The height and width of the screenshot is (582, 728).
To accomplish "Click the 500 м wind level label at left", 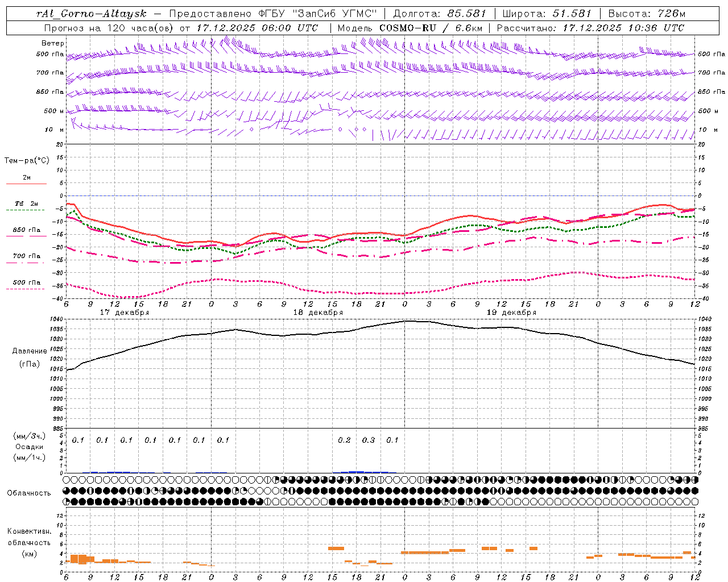I will tap(54, 111).
